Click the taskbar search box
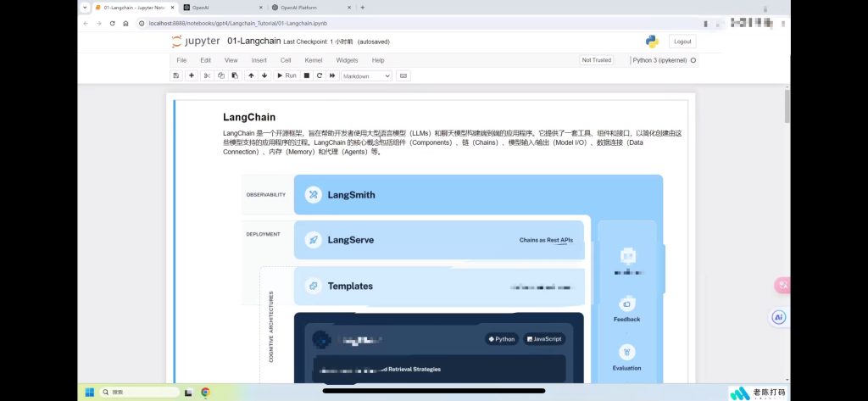Viewport: 868px width, 401px height. [139, 393]
